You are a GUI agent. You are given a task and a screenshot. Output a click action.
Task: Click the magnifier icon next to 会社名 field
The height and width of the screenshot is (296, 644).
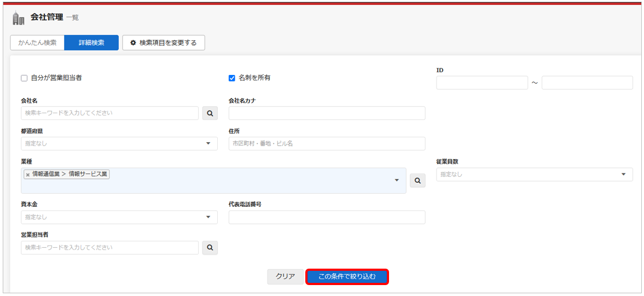(210, 113)
